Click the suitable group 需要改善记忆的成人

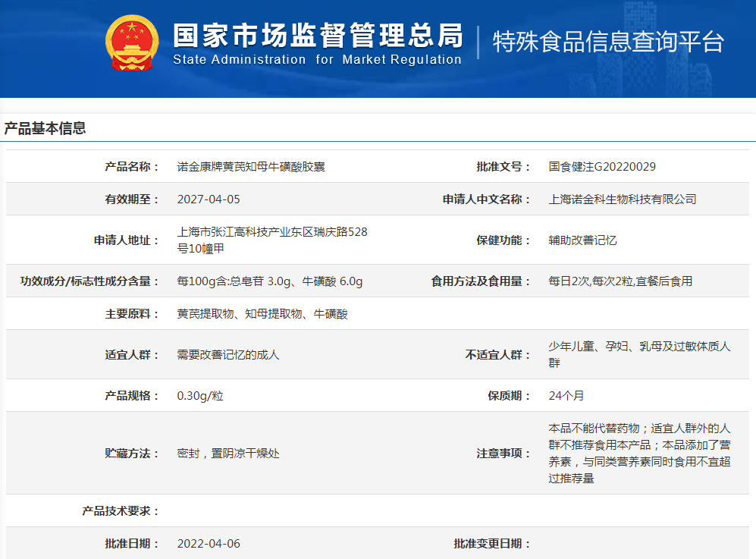(228, 355)
